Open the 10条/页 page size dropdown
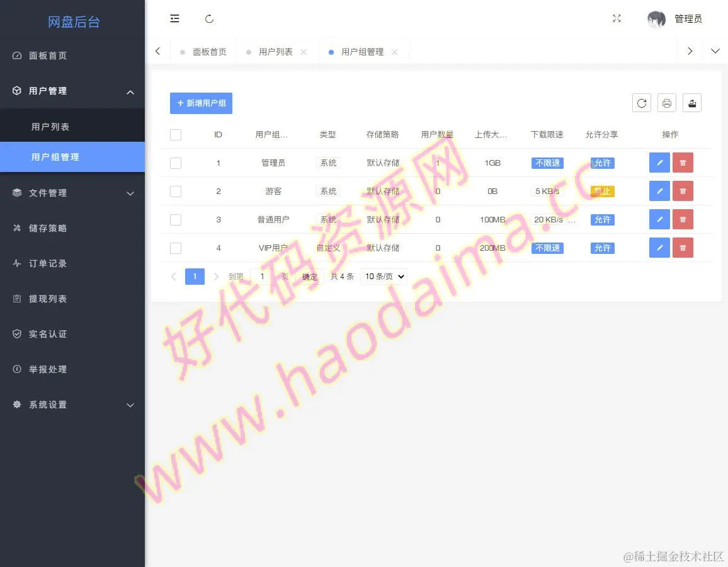Viewport: 728px width, 567px height. pos(383,276)
